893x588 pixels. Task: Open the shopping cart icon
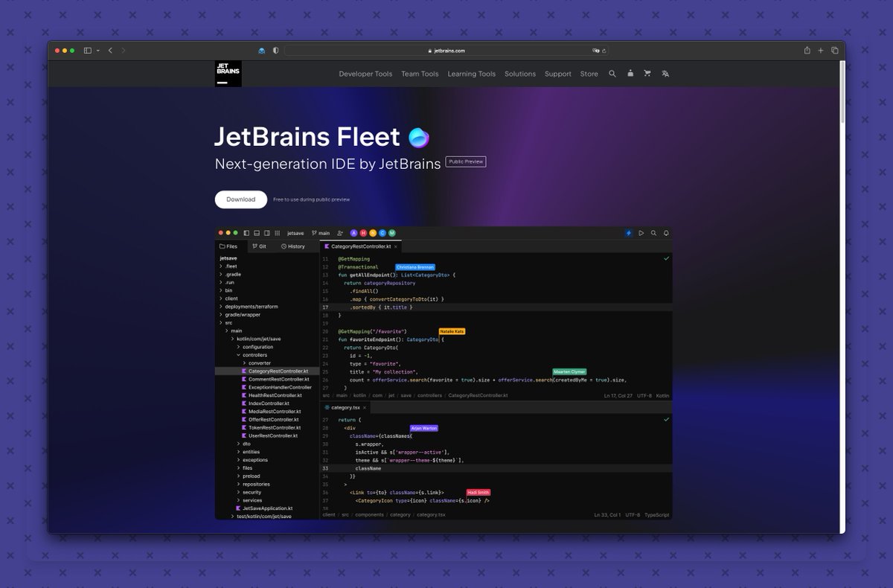647,74
